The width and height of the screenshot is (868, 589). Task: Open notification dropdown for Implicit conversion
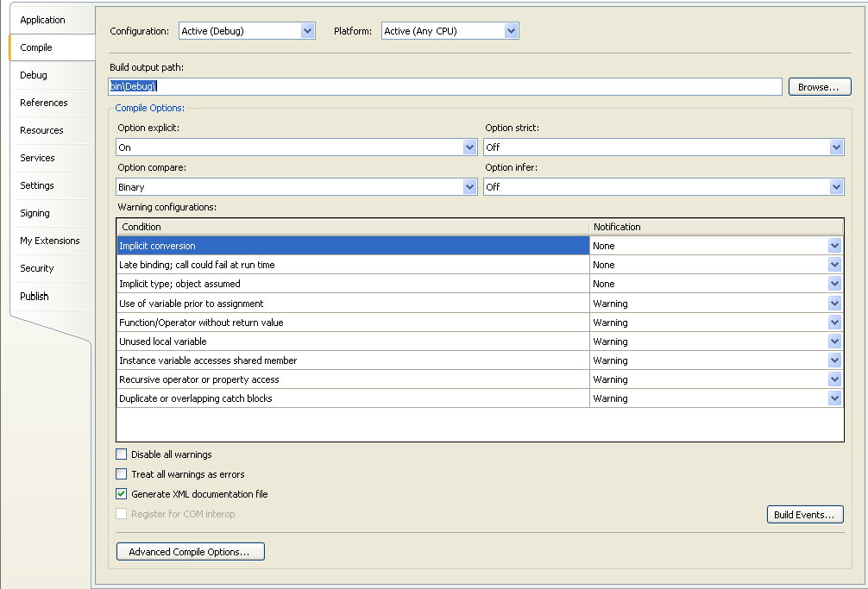pos(833,246)
